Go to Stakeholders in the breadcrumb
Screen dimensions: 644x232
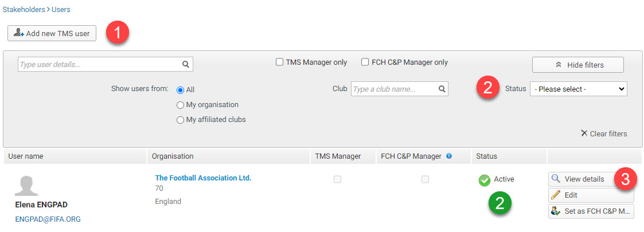(24, 9)
